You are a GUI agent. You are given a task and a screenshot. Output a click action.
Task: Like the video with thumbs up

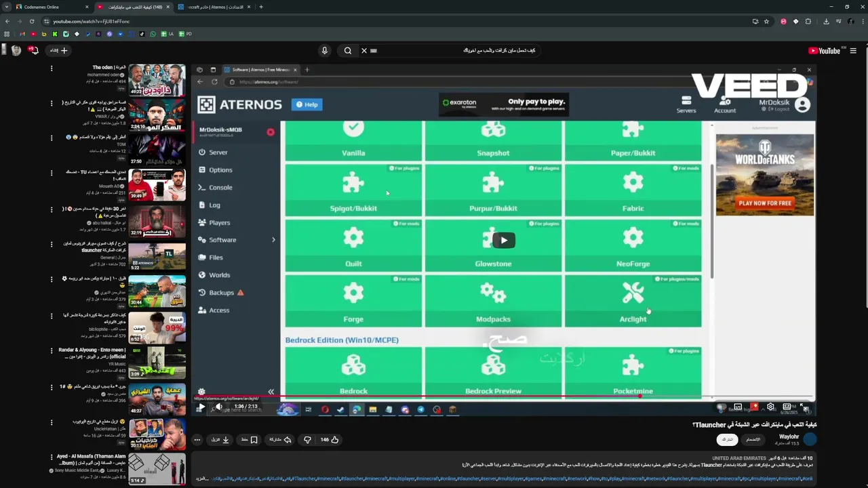(x=329, y=440)
